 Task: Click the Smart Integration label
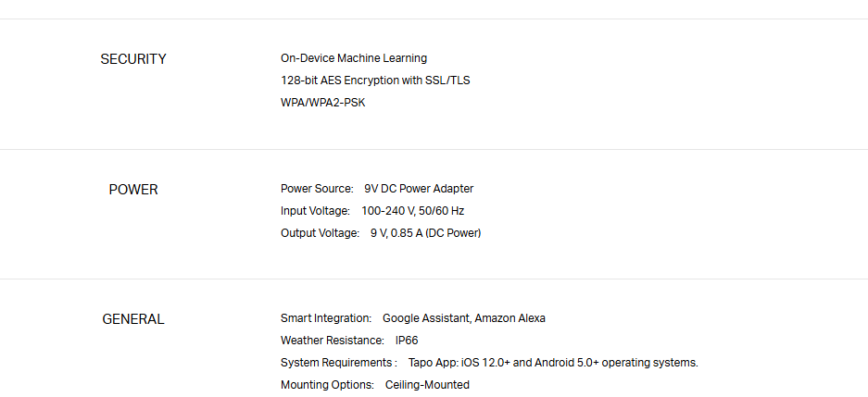(x=326, y=318)
